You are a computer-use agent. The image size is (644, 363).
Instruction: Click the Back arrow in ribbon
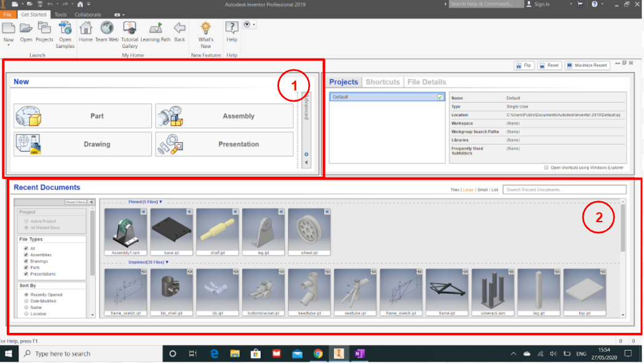click(x=180, y=29)
